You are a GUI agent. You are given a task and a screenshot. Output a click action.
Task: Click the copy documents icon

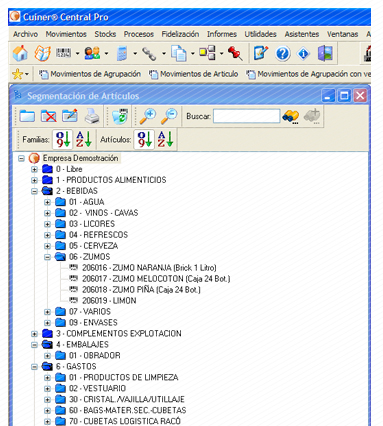coord(179,53)
